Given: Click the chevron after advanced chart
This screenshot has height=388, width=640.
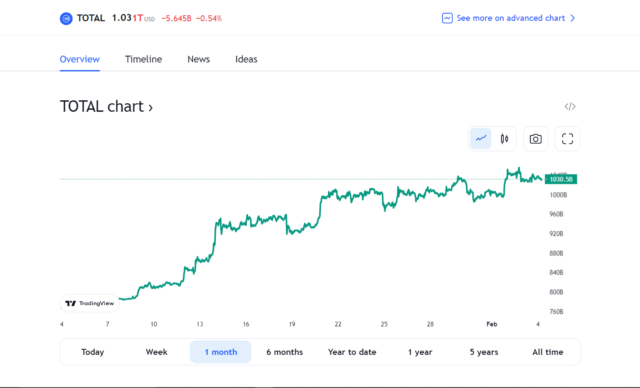Looking at the screenshot, I should [573, 18].
